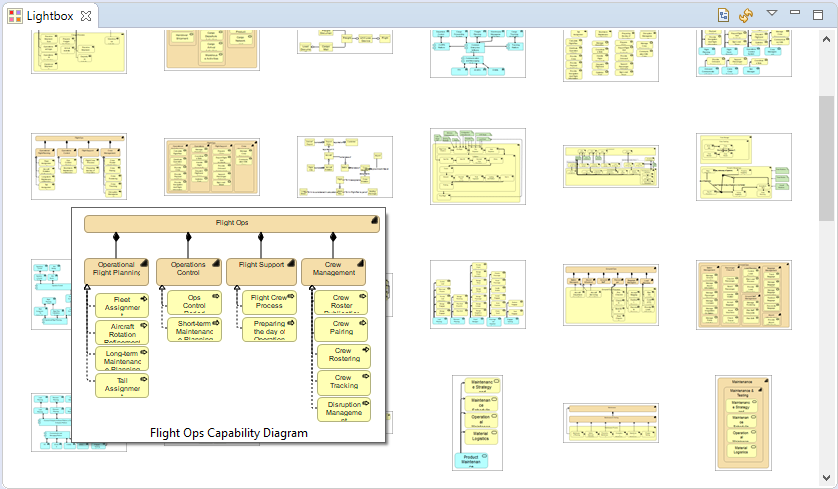Maximize the Lightbox view
The width and height of the screenshot is (838, 489).
click(818, 14)
